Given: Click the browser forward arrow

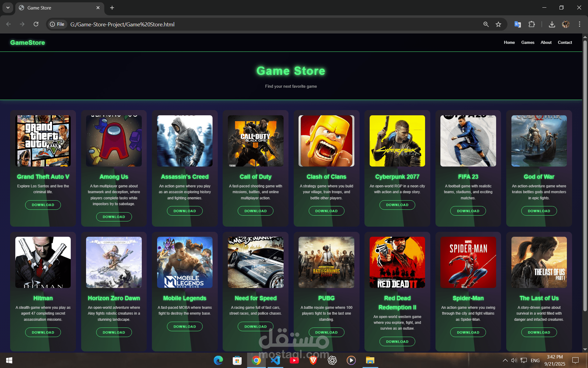Looking at the screenshot, I should pos(22,24).
